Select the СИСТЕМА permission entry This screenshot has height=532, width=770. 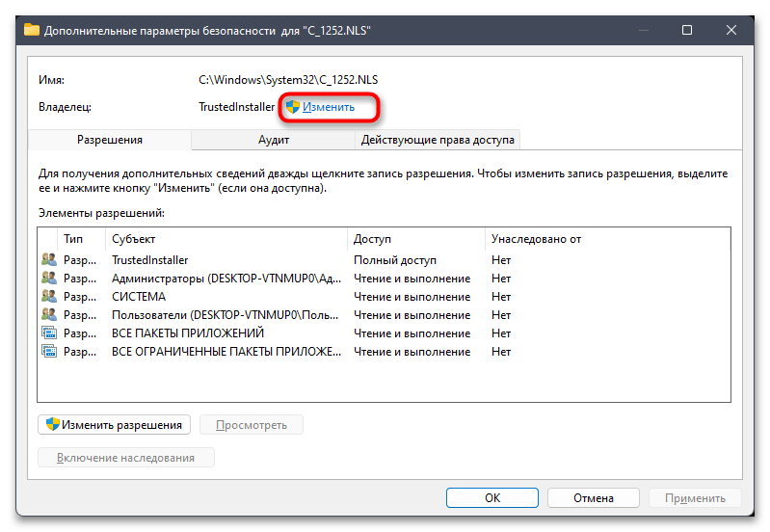pyautogui.click(x=384, y=297)
